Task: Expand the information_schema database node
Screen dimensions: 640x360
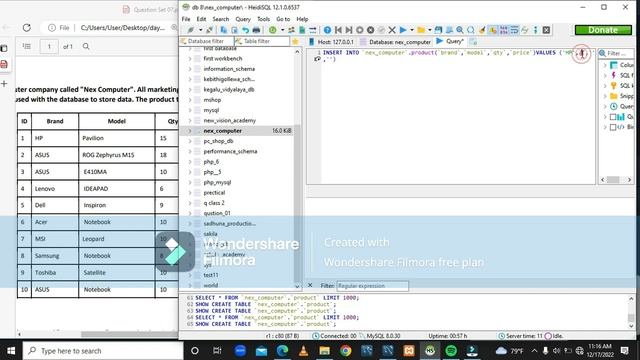Action: coord(190,69)
